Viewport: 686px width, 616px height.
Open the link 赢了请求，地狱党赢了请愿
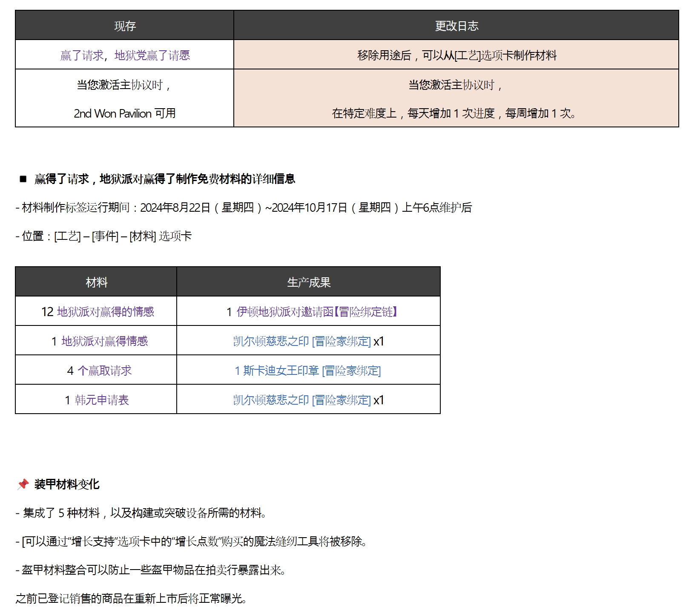[x=125, y=55]
